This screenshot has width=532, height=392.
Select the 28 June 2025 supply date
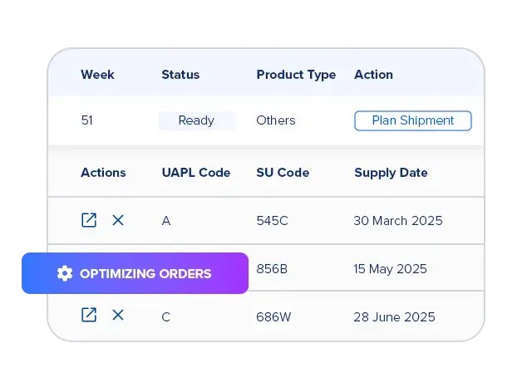pos(394,317)
